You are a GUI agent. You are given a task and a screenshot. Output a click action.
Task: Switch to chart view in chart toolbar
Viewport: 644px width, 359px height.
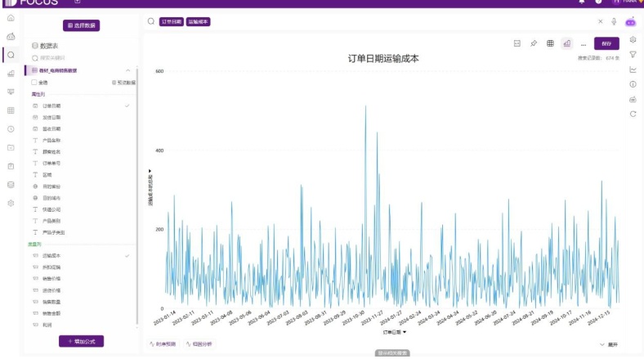pyautogui.click(x=567, y=43)
